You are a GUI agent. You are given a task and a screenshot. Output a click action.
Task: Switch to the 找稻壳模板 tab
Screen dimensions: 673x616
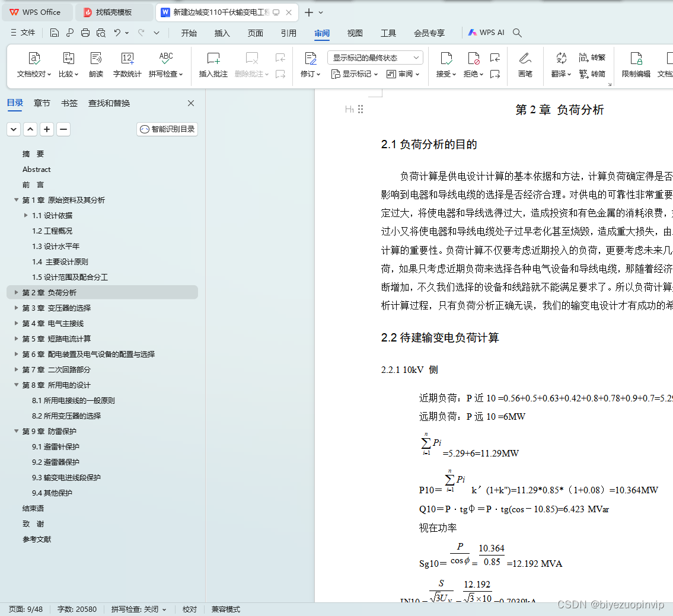[x=114, y=12]
